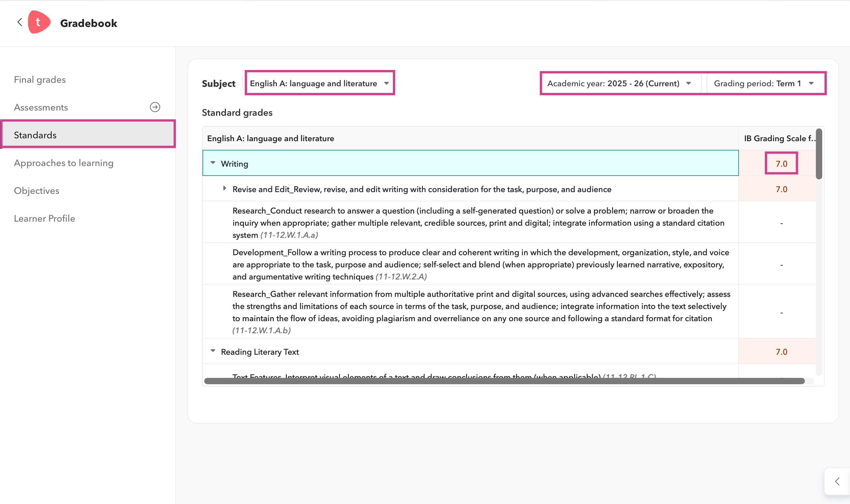Collapse the Reading Literary Text group
Viewport: 850px width, 504px height.
click(x=213, y=351)
